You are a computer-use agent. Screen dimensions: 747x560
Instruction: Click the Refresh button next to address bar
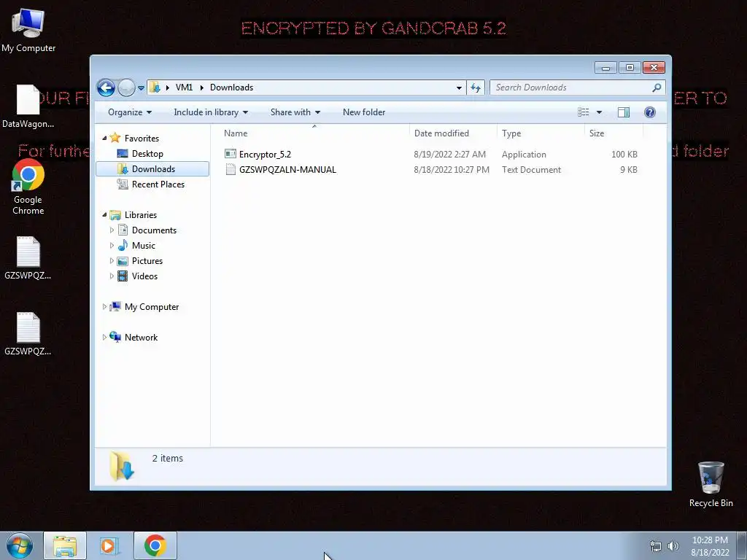(476, 87)
